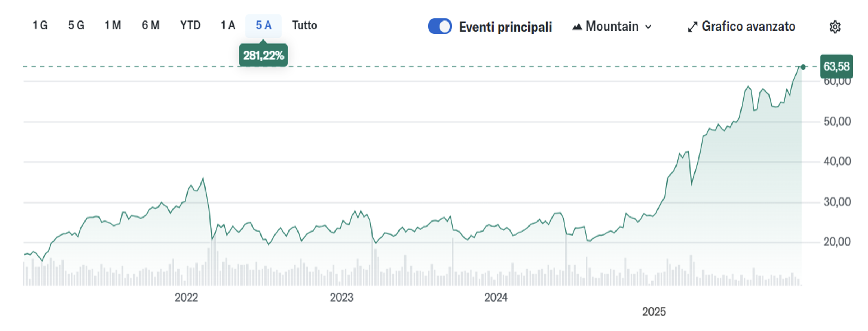Click the 2022 label on time axis
The width and height of the screenshot is (868, 331).
[186, 297]
